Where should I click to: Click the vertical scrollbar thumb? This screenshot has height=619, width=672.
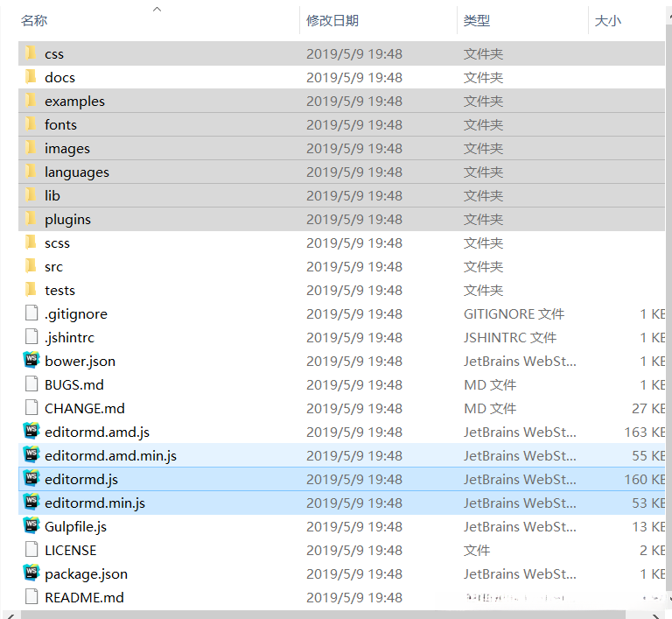(x=668, y=306)
